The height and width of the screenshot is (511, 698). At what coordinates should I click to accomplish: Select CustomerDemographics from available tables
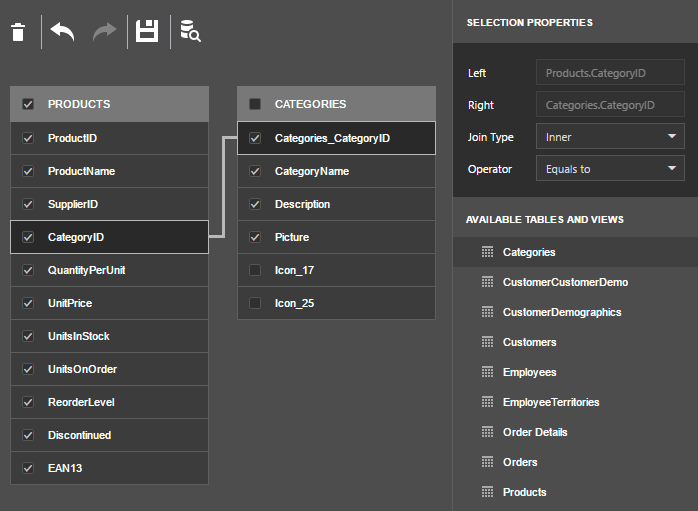561,312
